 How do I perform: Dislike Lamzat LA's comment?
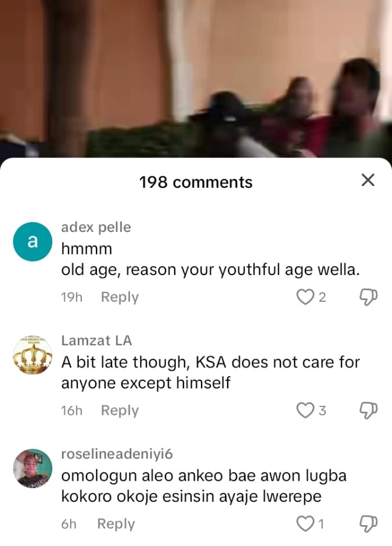coord(368,410)
